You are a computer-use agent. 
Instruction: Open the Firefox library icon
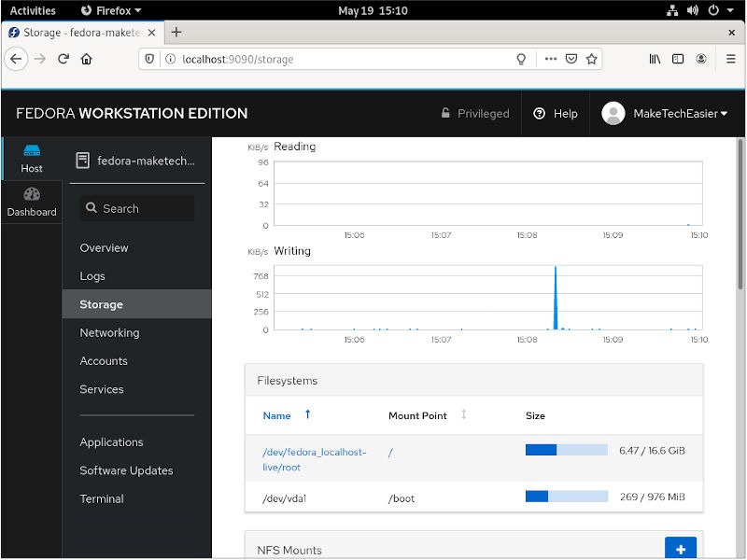click(655, 59)
